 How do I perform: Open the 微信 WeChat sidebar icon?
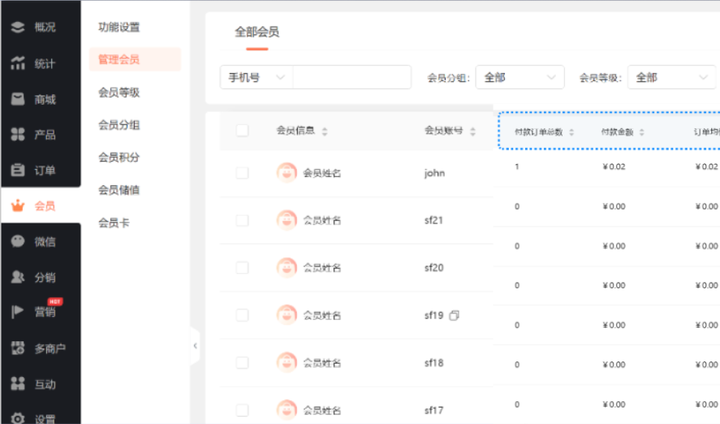tap(18, 241)
